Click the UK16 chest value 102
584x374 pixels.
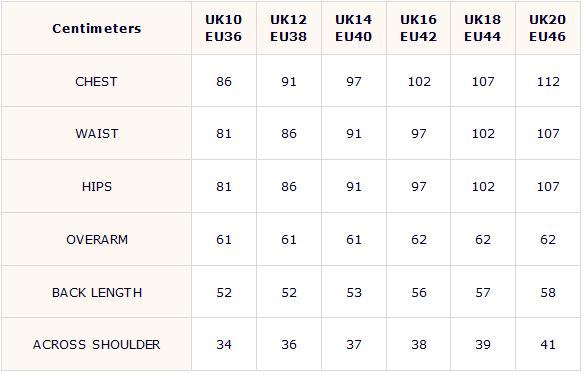[x=419, y=82]
